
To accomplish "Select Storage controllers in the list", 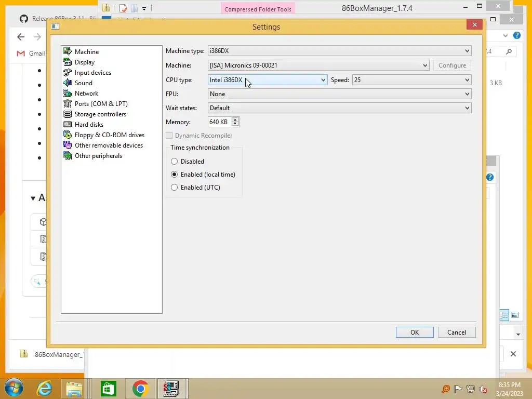I will point(100,114).
